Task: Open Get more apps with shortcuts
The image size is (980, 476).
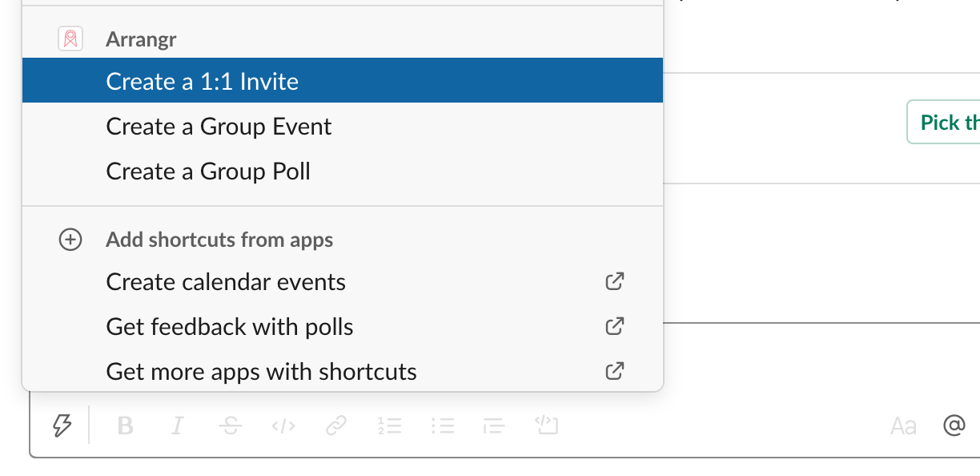Action: 261,372
